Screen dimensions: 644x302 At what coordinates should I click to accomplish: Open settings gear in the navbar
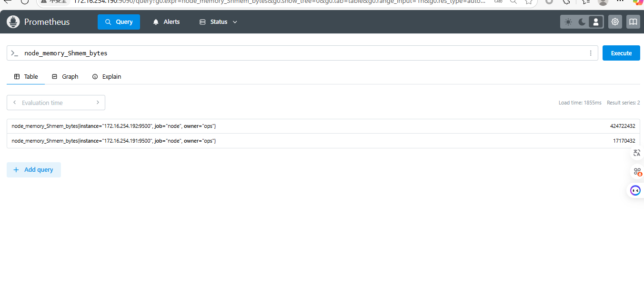click(615, 22)
